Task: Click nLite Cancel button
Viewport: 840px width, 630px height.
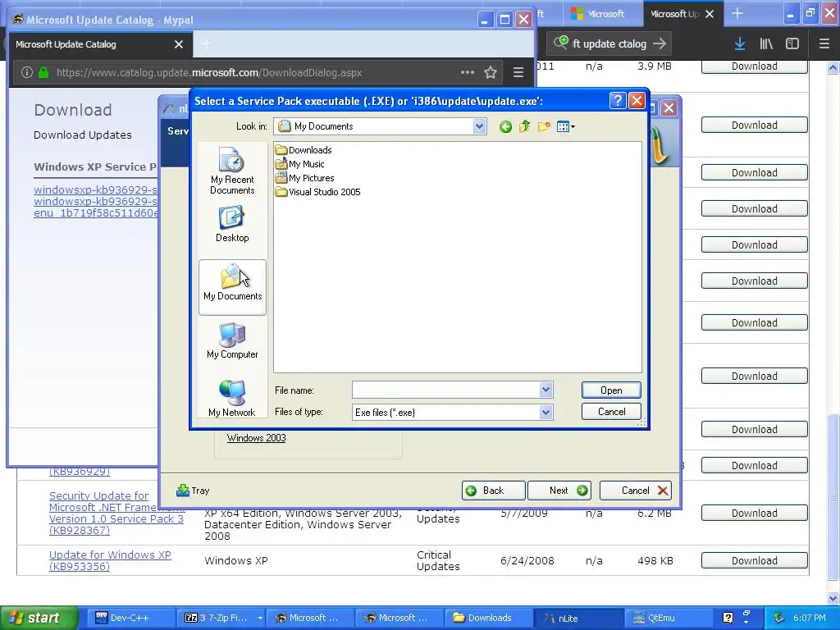Action: [636, 491]
